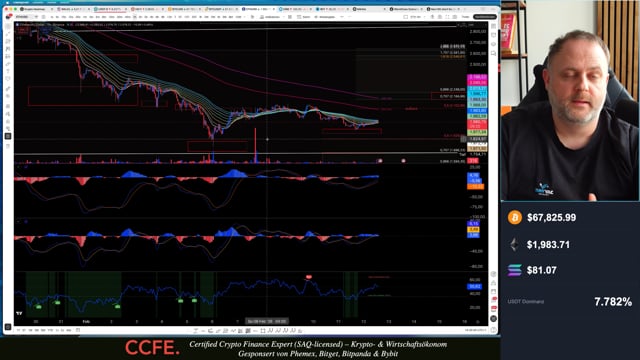Click the Ethereum price $1,983.71

pos(548,244)
